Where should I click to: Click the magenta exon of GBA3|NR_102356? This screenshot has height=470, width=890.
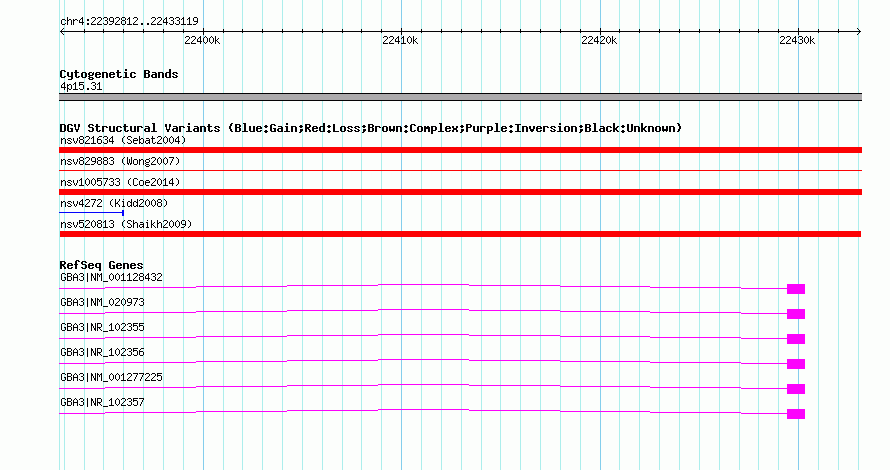(796, 364)
